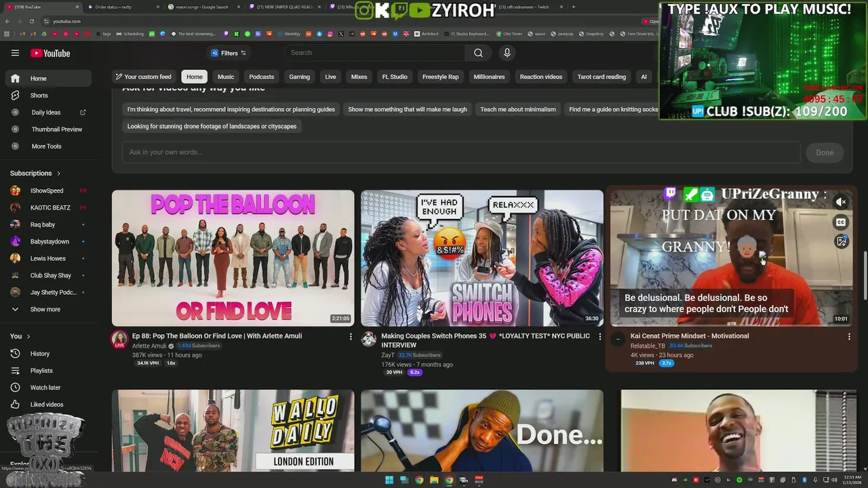Open a new browser tab
The height and width of the screenshot is (488, 868).
[574, 7]
